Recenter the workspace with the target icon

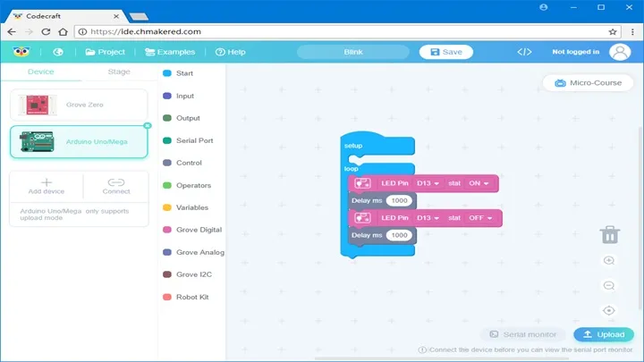609,310
